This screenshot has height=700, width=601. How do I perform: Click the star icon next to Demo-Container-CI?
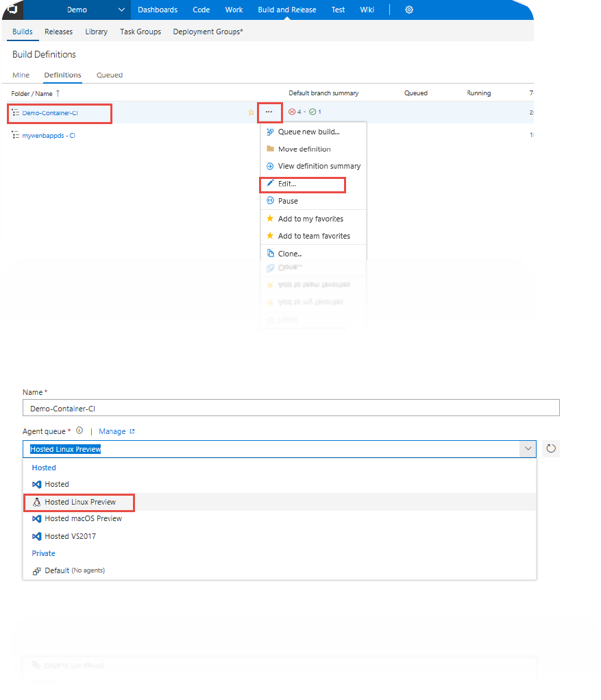click(x=251, y=112)
